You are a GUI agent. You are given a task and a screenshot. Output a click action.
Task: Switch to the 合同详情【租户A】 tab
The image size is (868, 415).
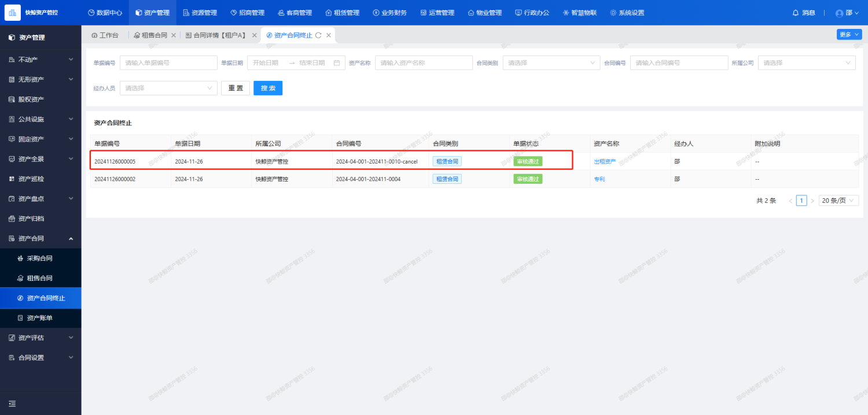pos(216,35)
